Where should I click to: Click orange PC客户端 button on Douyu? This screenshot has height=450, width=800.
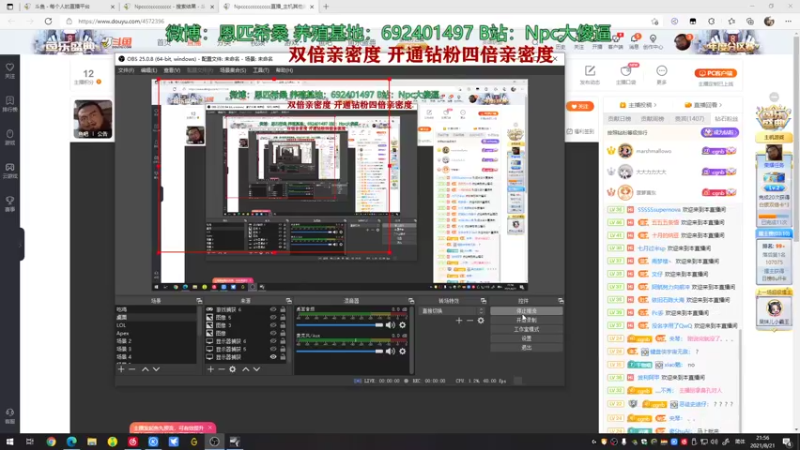tap(715, 73)
